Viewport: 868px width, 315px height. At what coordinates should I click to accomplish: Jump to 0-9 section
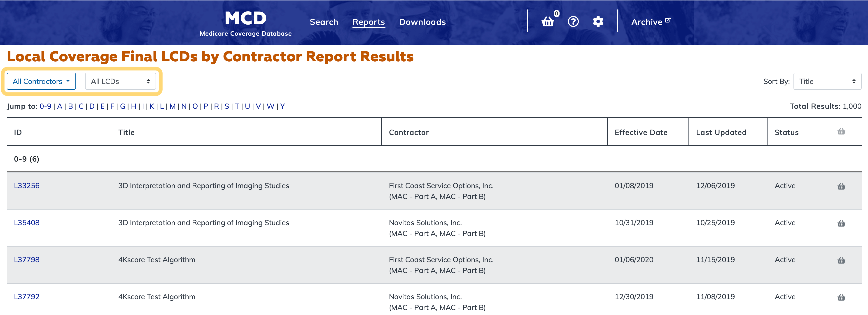click(45, 106)
